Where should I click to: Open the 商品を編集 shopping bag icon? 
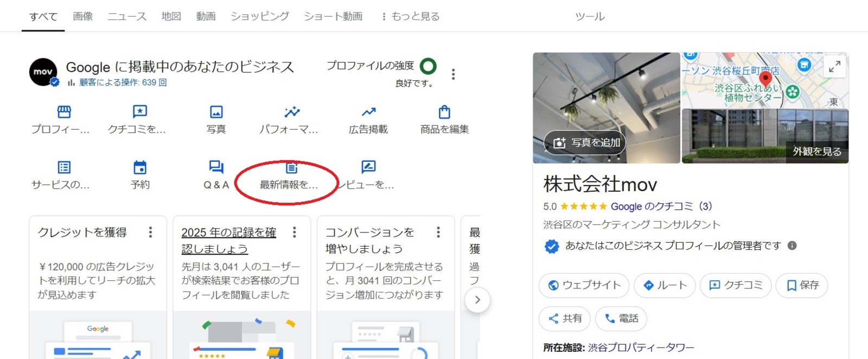444,112
